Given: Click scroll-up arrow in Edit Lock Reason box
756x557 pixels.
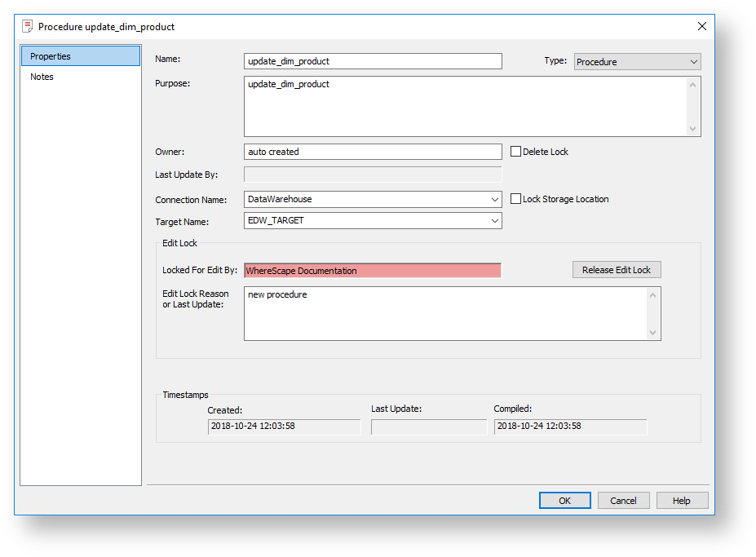Looking at the screenshot, I should (x=652, y=295).
